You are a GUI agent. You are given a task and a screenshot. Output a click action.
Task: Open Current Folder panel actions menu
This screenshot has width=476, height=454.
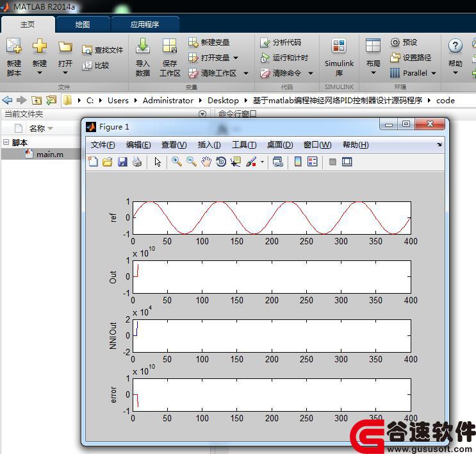coord(202,114)
